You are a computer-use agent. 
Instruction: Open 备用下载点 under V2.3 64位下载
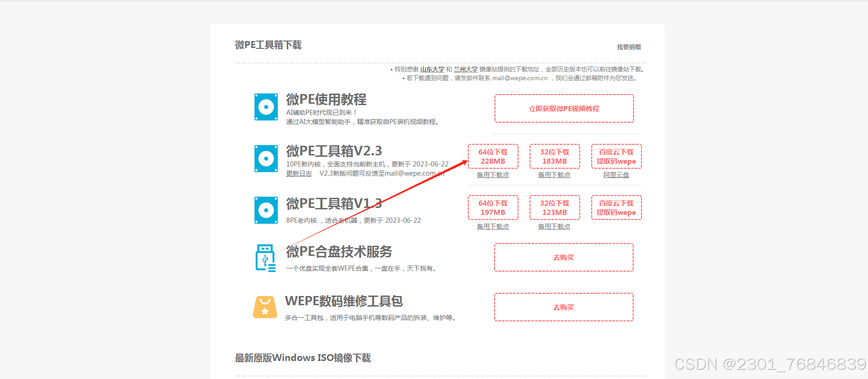(x=493, y=175)
